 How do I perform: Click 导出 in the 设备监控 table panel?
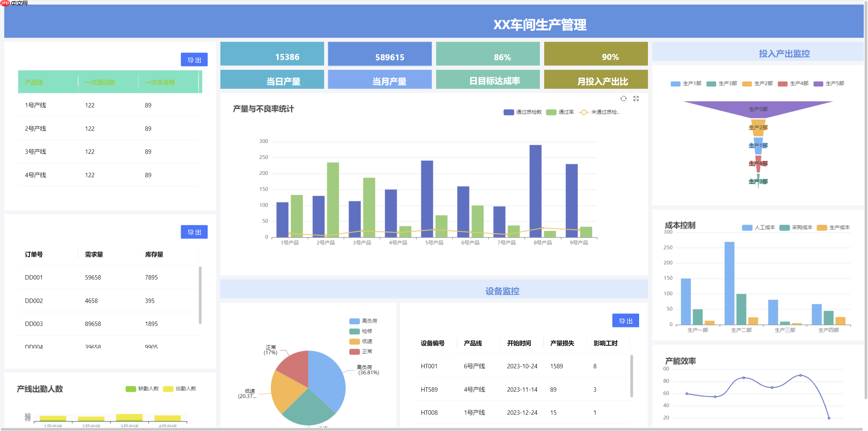click(x=626, y=320)
